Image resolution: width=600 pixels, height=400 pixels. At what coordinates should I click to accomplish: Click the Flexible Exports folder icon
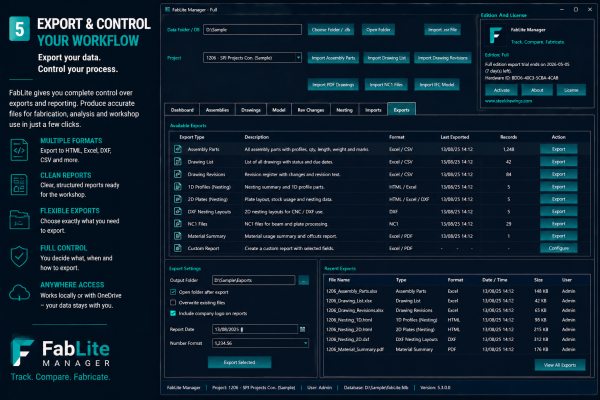[19, 219]
